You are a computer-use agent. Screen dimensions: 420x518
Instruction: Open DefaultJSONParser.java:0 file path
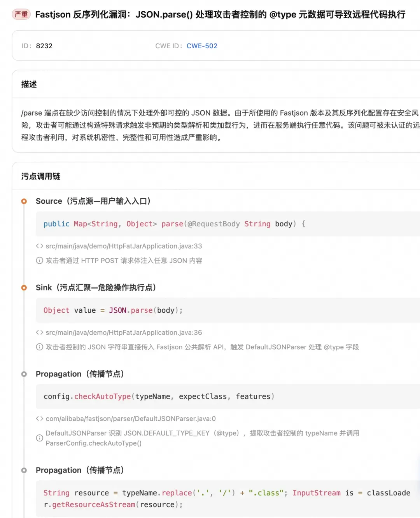click(131, 419)
